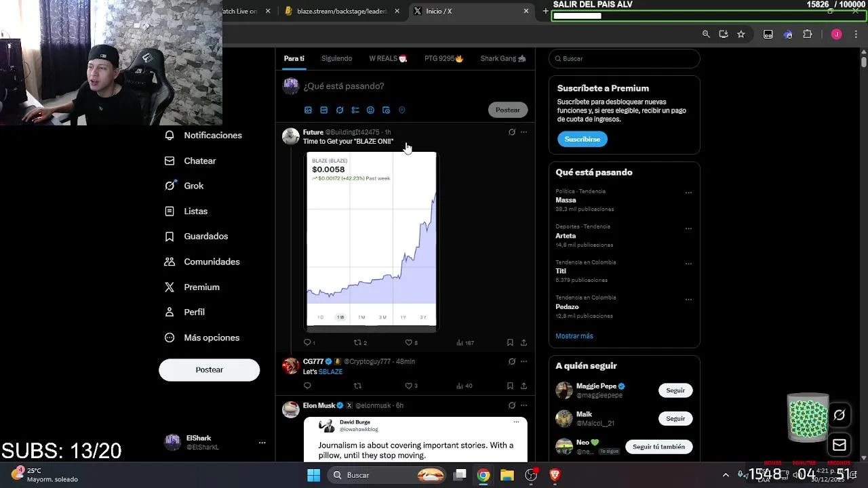Open Grok explain on Elon Musk post
Screen dimensions: 868x488
(x=512, y=405)
